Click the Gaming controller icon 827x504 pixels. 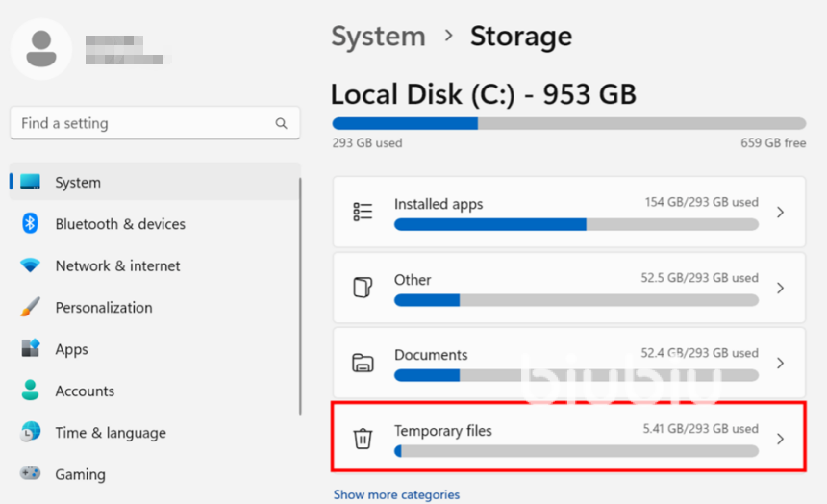pyautogui.click(x=30, y=474)
